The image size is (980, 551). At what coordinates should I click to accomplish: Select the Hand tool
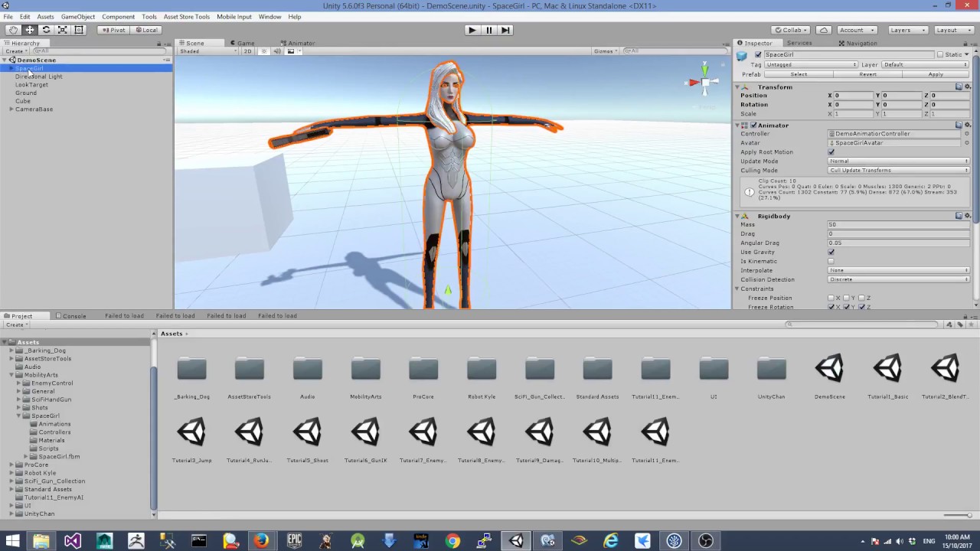(x=13, y=30)
